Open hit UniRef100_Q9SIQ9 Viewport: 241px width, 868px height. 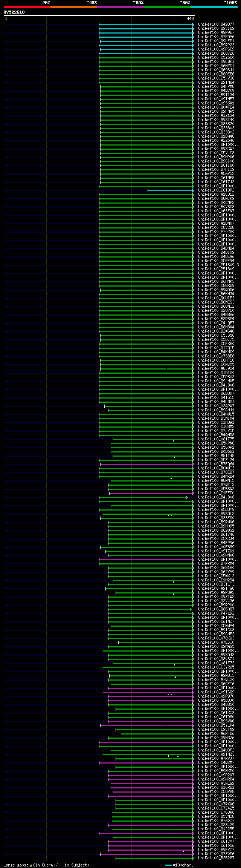216,29
